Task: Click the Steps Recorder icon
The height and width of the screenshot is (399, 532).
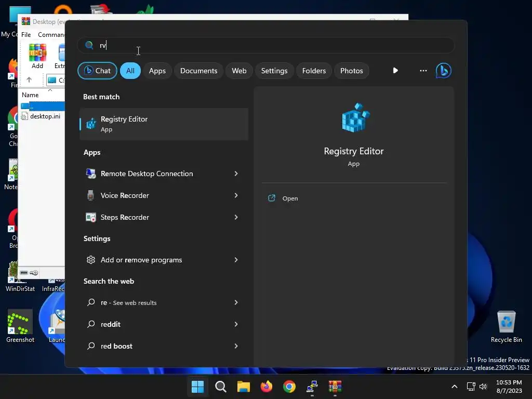Action: click(x=90, y=217)
